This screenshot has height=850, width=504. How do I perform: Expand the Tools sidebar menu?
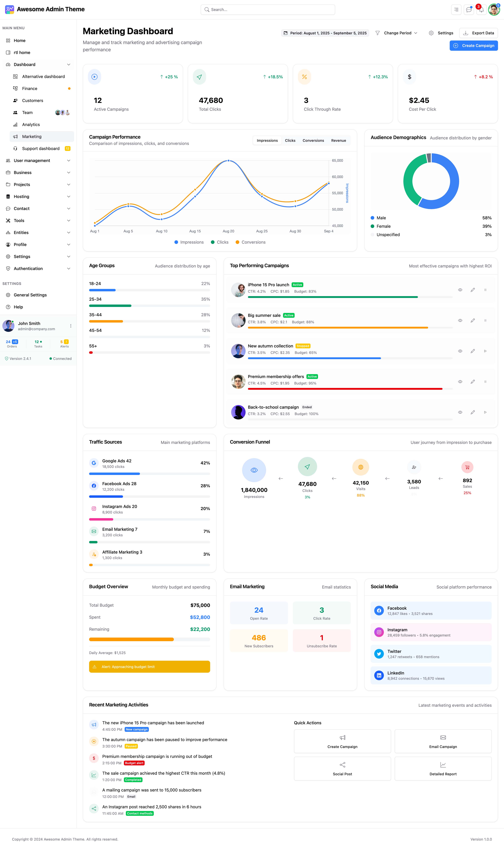(x=38, y=220)
